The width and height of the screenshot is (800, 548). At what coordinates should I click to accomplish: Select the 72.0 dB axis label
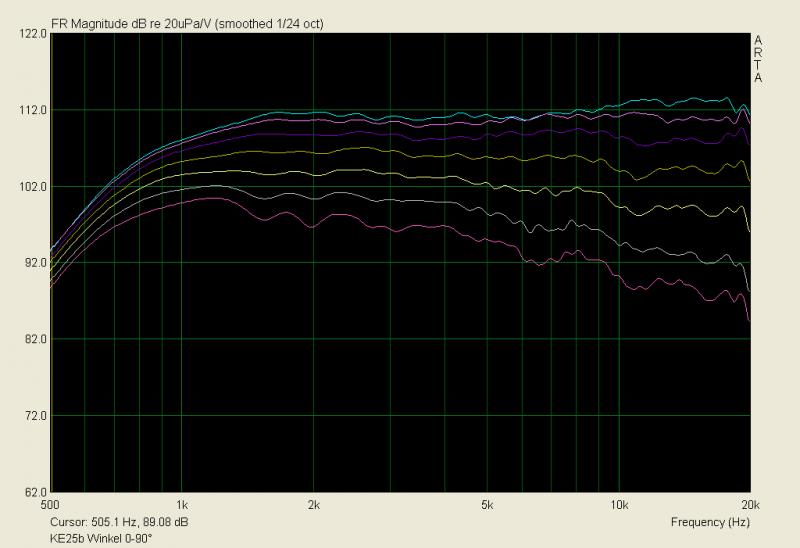(35, 416)
